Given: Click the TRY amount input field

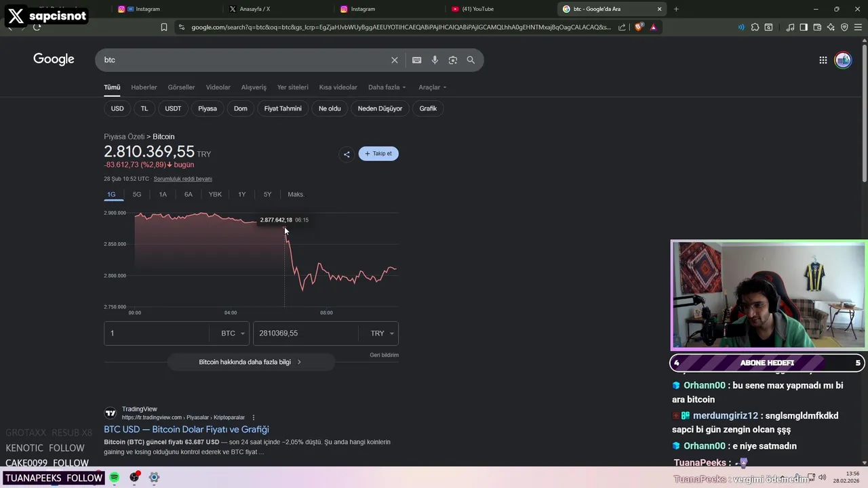Looking at the screenshot, I should [306, 333].
